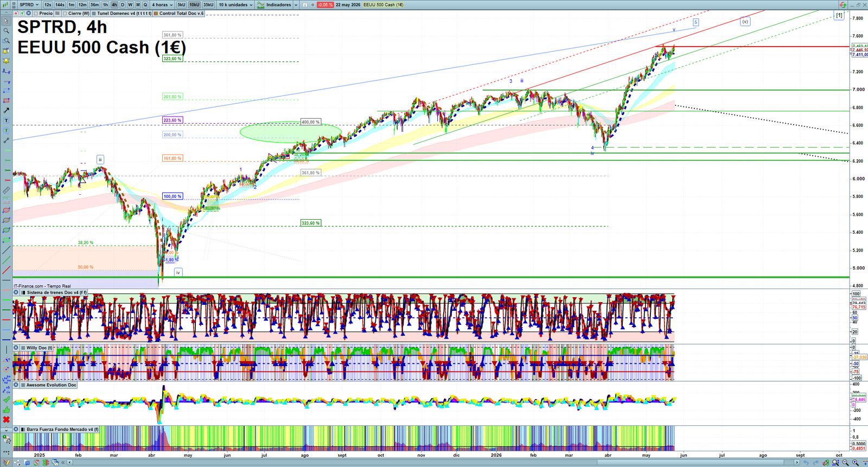The width and height of the screenshot is (868, 467).
Task: Zoom out using bottom-right magnifier minus
Action: (845, 463)
